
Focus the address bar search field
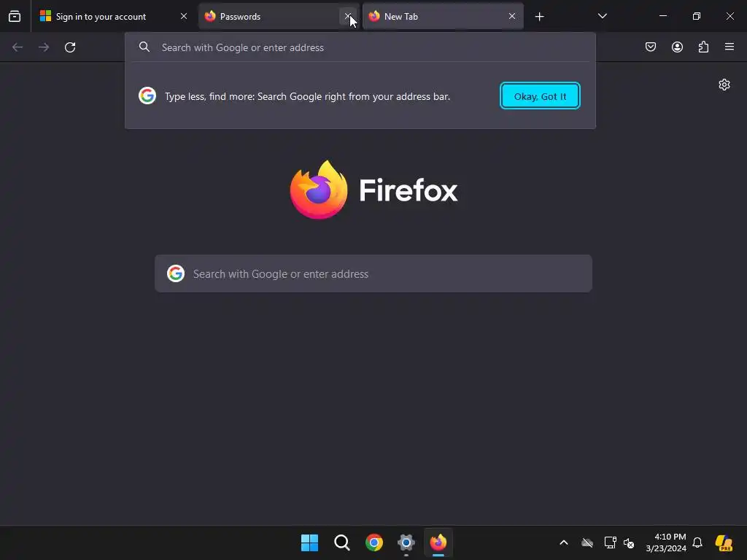[x=360, y=47]
